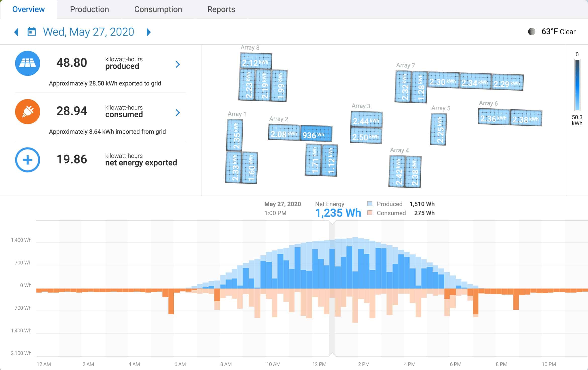
Task: Select the 2.50 kWh panel in Array 3
Action: (x=366, y=136)
